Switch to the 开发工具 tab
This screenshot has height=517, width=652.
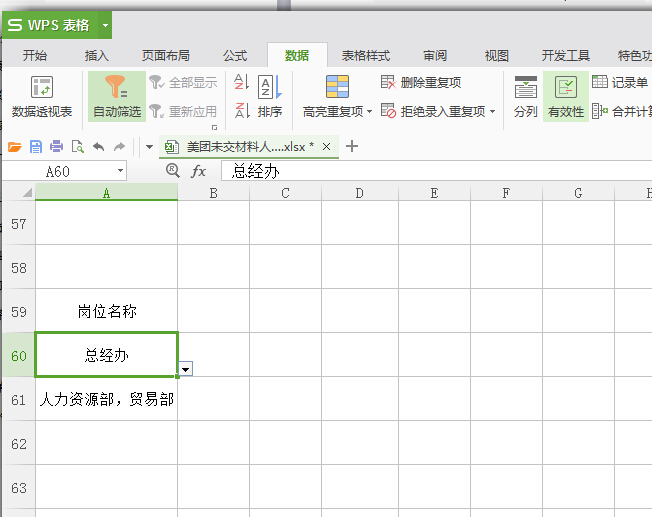(566, 55)
